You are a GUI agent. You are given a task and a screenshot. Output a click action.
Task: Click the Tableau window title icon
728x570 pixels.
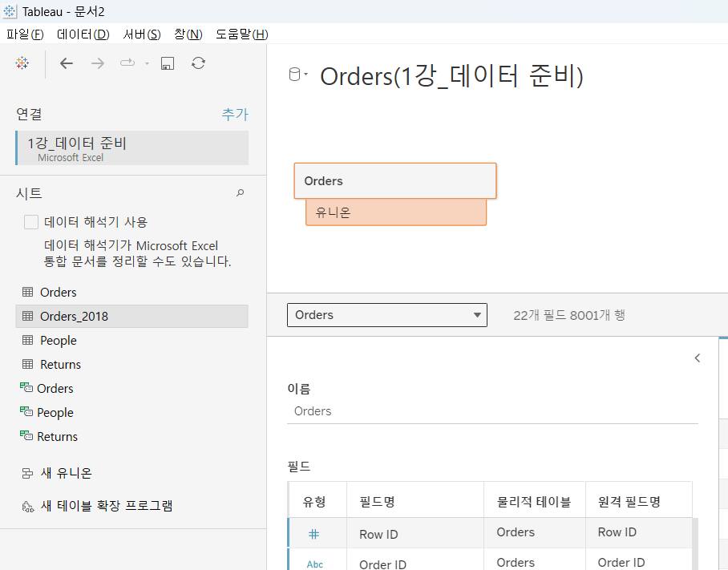(x=10, y=11)
